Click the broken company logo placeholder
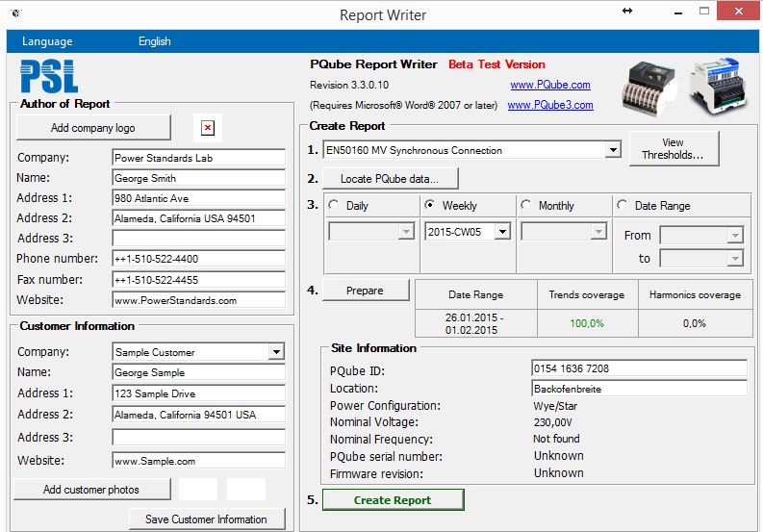The width and height of the screenshot is (763, 532). pyautogui.click(x=208, y=128)
